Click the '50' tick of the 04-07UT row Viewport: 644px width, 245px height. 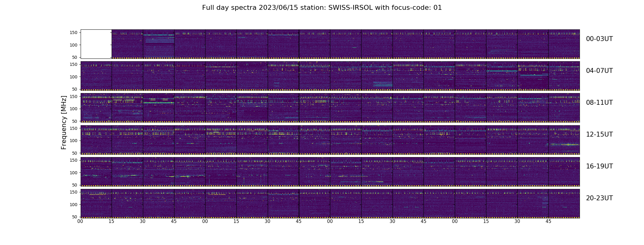(x=75, y=89)
